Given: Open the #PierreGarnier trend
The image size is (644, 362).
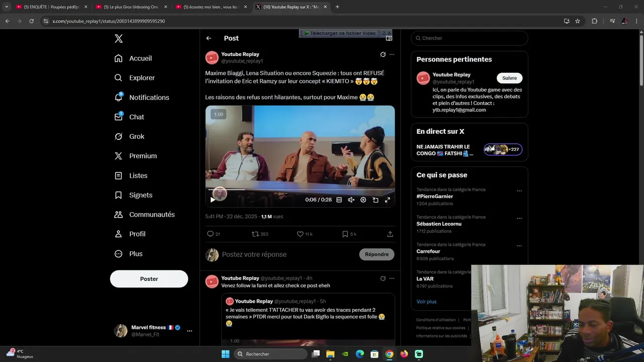Looking at the screenshot, I should pyautogui.click(x=435, y=197).
